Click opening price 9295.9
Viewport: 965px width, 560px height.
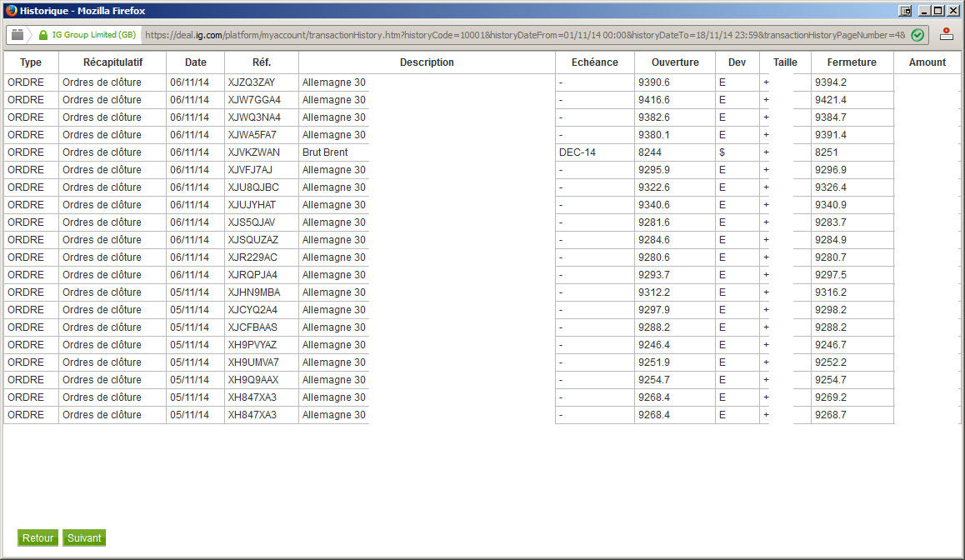point(654,170)
